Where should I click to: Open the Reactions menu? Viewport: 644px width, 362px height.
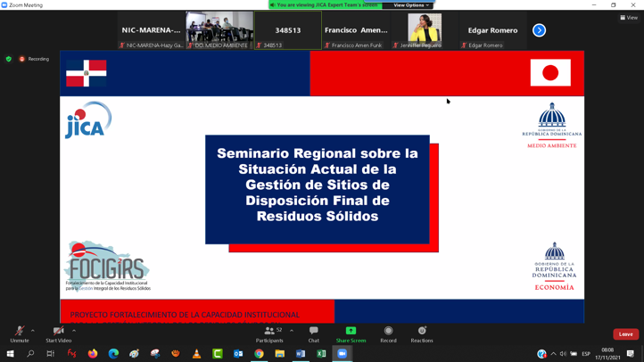(422, 334)
